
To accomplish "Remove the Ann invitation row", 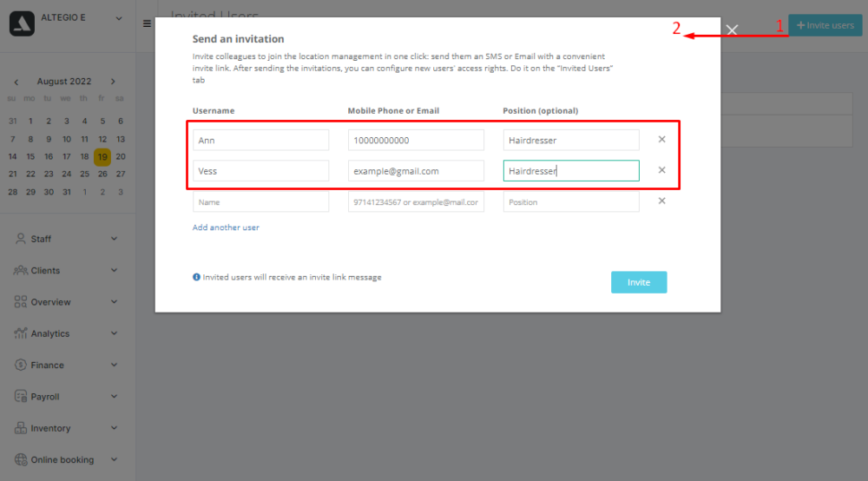I will 661,140.
